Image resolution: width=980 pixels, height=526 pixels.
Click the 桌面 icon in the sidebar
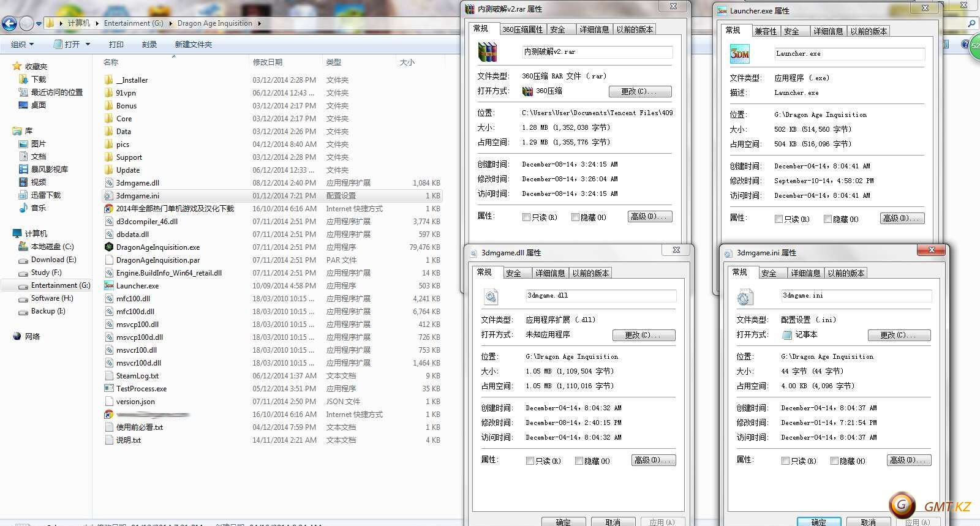tap(23, 105)
